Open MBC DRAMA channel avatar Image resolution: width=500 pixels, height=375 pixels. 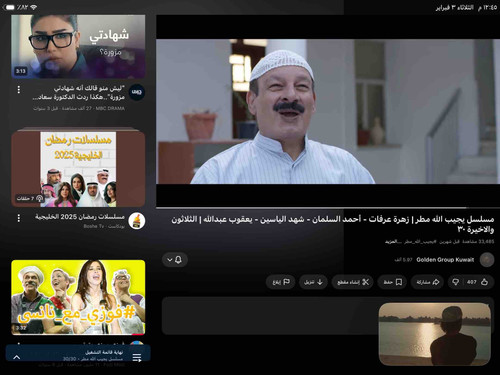click(136, 92)
